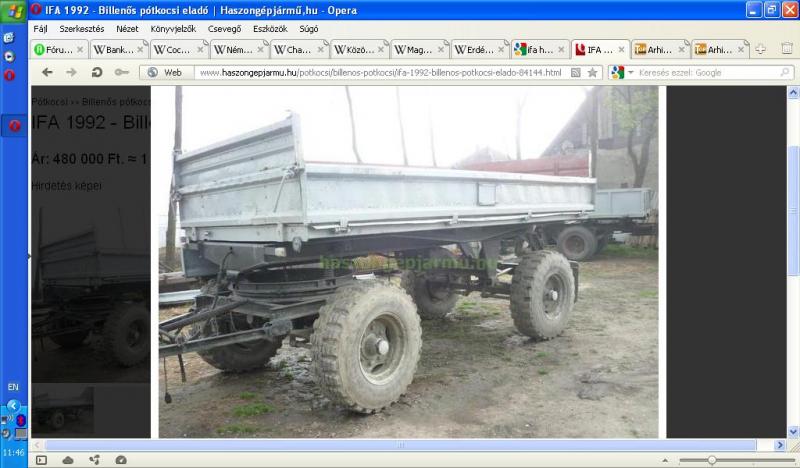Close the Bank... tab
This screenshot has height=468, width=800.
point(140,50)
